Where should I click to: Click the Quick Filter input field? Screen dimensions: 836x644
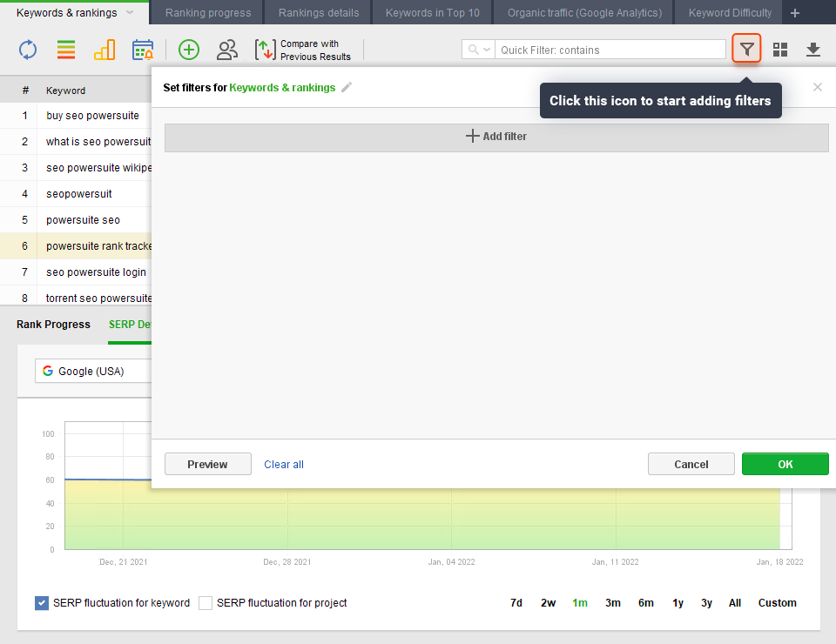610,50
